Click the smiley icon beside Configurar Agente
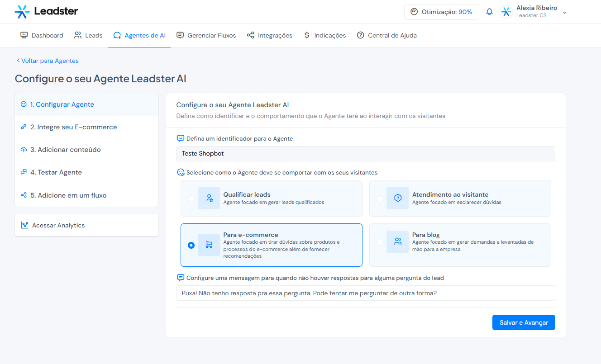 [x=24, y=104]
